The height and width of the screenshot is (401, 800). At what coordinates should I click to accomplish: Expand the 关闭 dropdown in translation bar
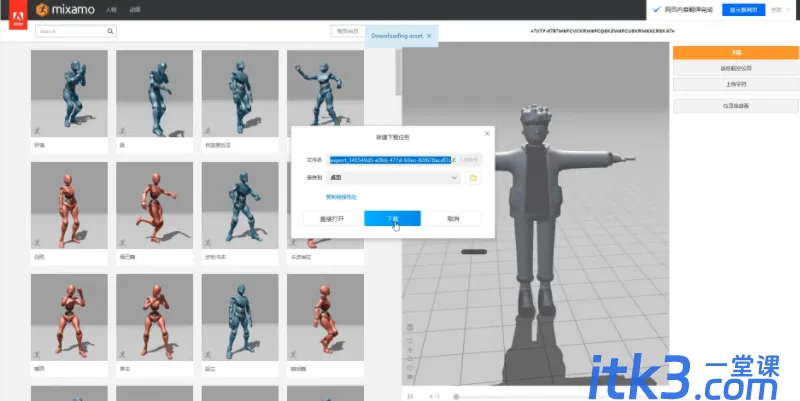click(782, 10)
